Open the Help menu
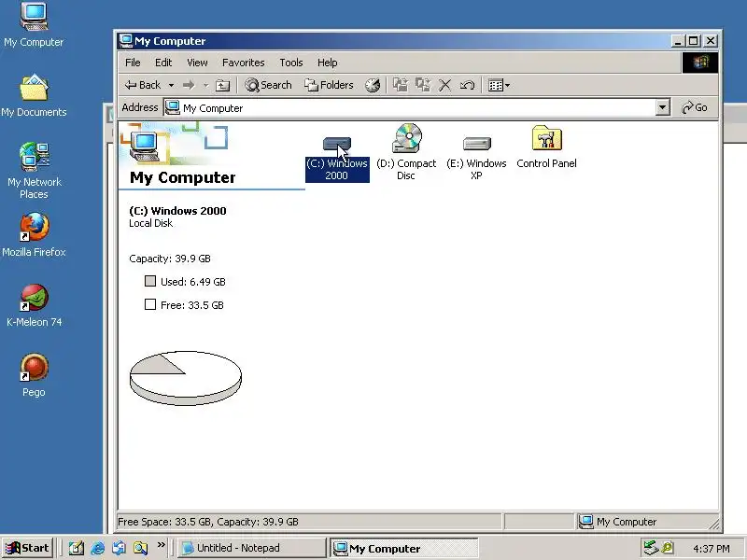The height and width of the screenshot is (560, 747). coord(328,63)
